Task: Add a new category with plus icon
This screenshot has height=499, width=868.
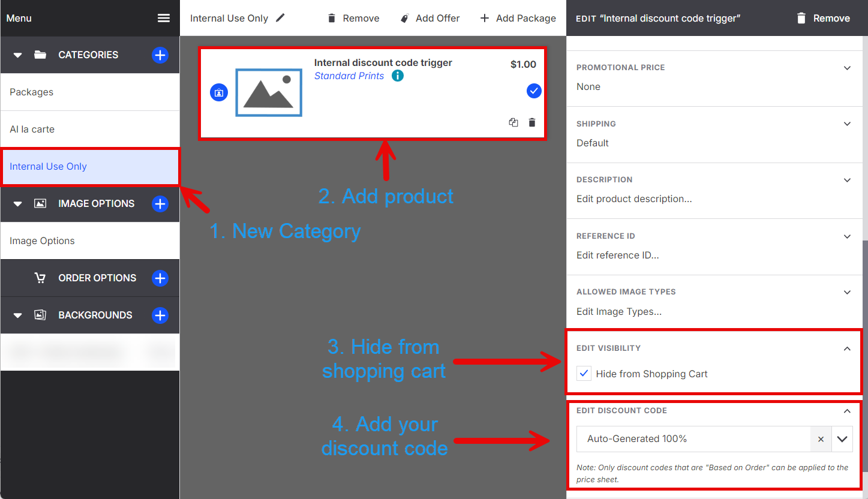Action: point(160,55)
